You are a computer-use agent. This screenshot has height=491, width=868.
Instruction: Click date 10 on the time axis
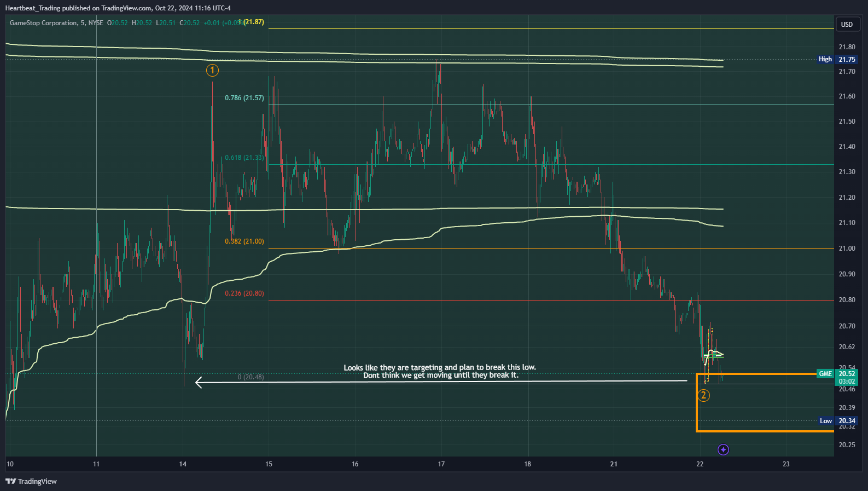[x=10, y=464]
